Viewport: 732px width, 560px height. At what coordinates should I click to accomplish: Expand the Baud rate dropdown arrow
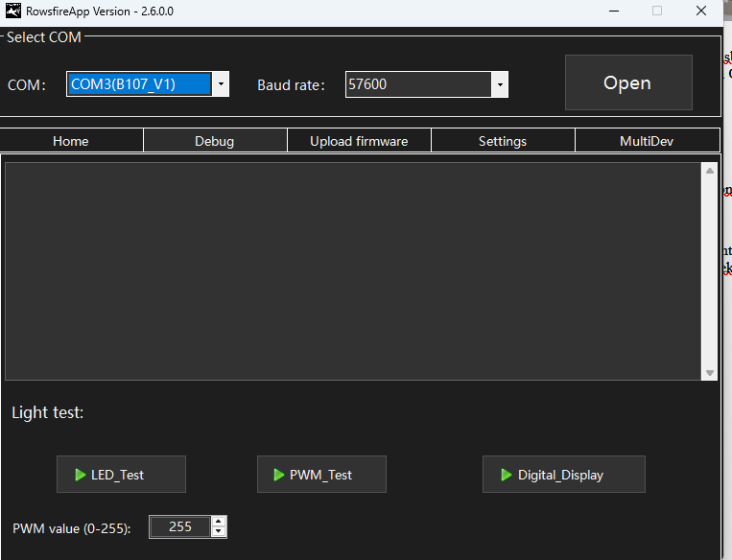500,84
